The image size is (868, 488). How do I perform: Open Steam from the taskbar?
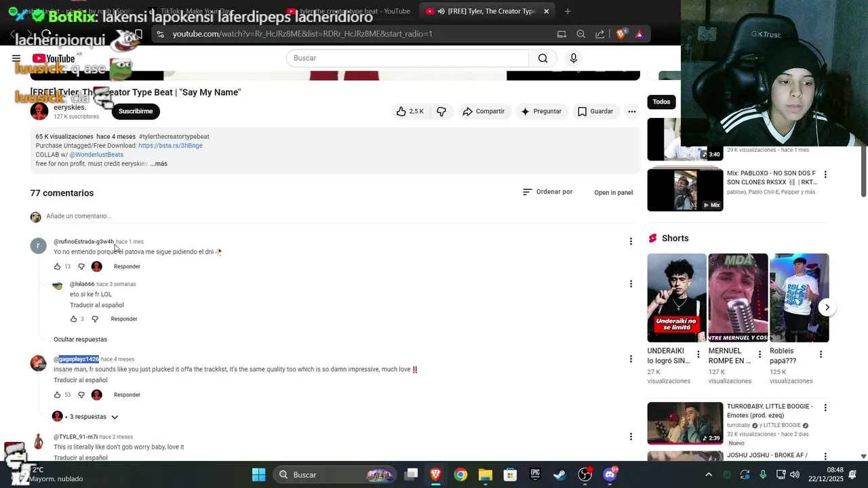(560, 474)
